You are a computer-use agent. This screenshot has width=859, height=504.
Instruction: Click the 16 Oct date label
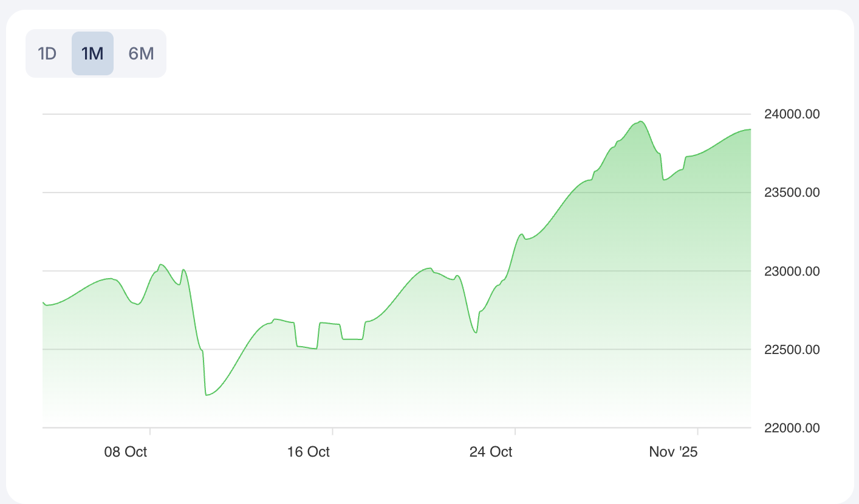coord(309,452)
